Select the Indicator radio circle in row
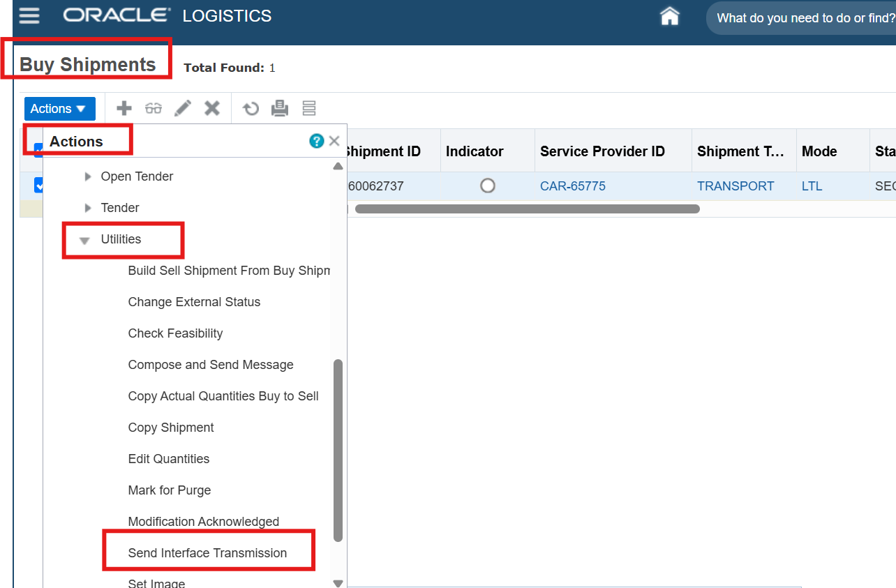The width and height of the screenshot is (896, 588). coord(487,186)
